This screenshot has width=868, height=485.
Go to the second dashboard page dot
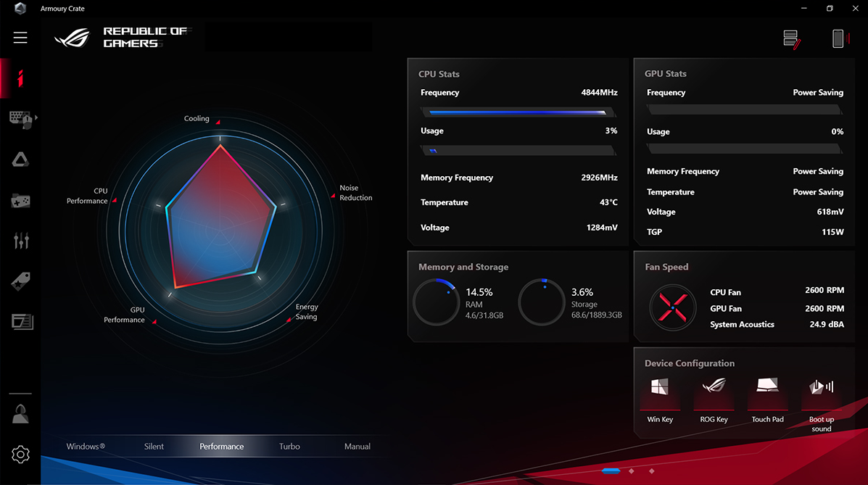pyautogui.click(x=631, y=471)
